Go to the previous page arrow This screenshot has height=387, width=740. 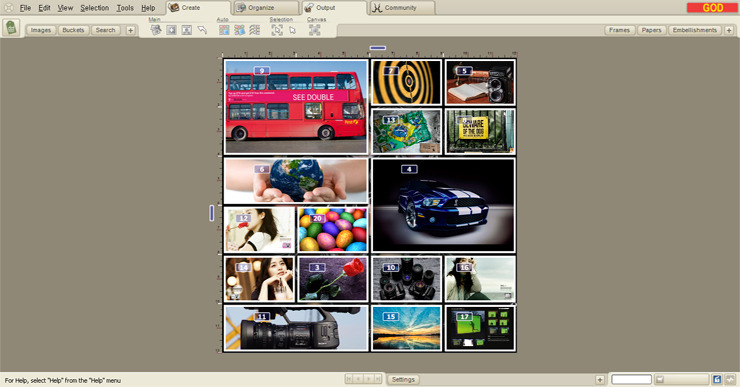(x=358, y=379)
